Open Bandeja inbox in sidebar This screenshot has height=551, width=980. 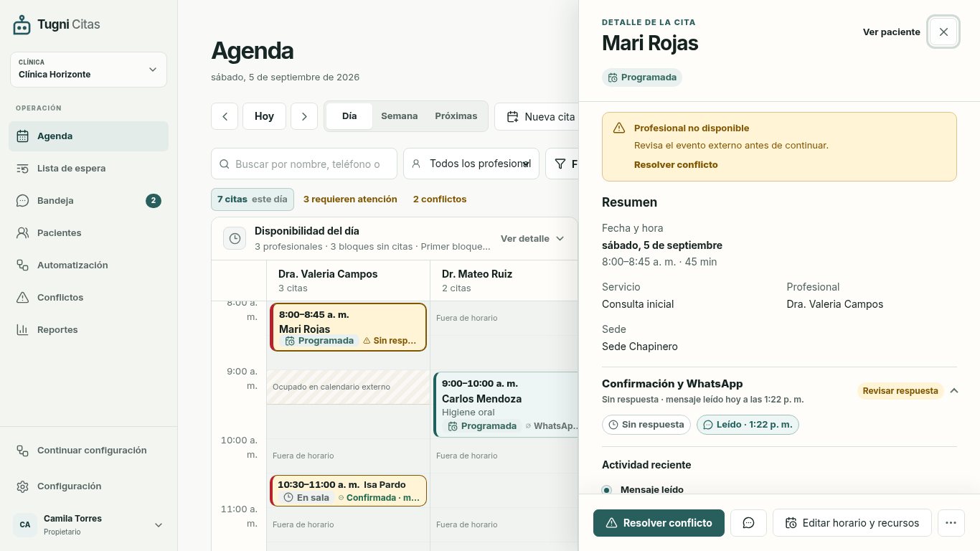(88, 201)
